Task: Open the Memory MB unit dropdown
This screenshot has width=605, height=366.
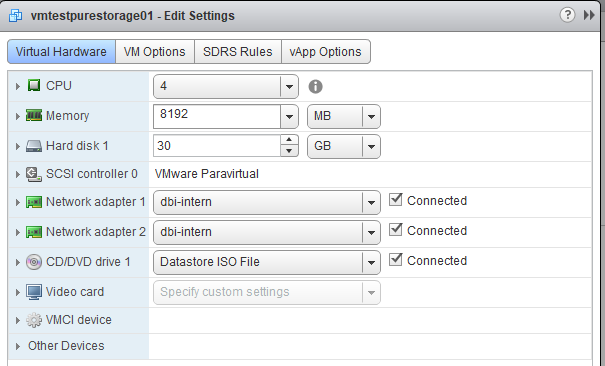Action: pos(344,116)
